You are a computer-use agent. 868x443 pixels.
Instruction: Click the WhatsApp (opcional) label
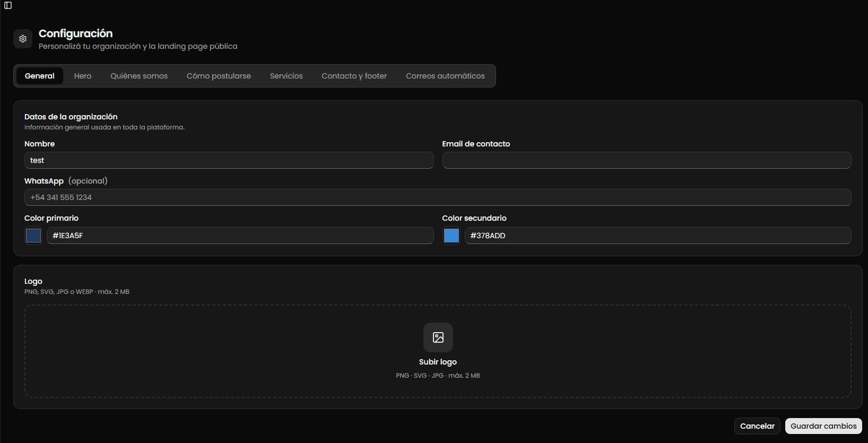[66, 181]
